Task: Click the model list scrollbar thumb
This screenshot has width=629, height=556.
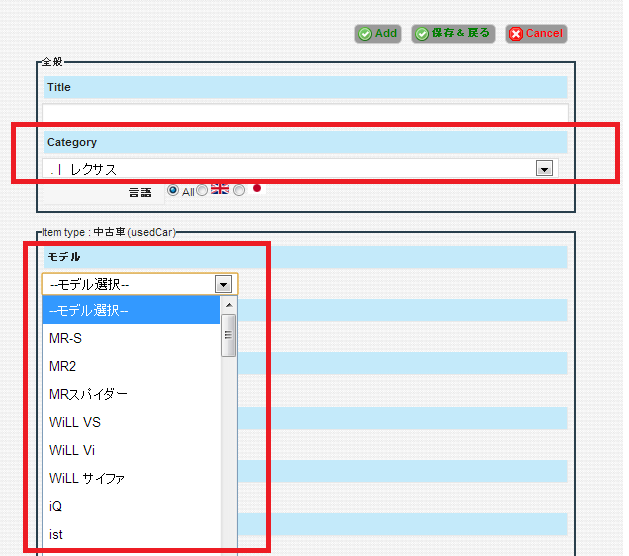Action: tap(229, 335)
